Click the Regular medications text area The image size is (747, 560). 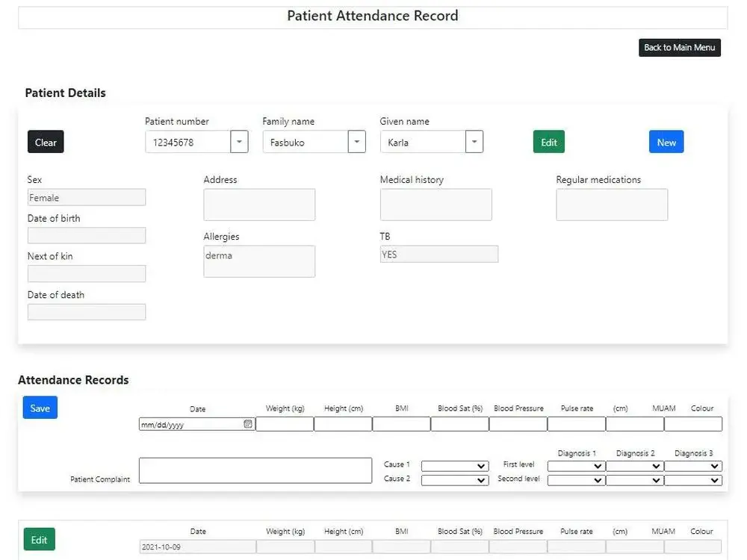(x=612, y=205)
